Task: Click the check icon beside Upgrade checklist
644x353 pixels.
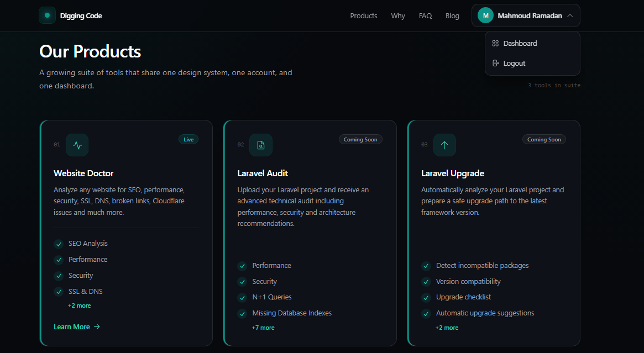Action: click(426, 298)
